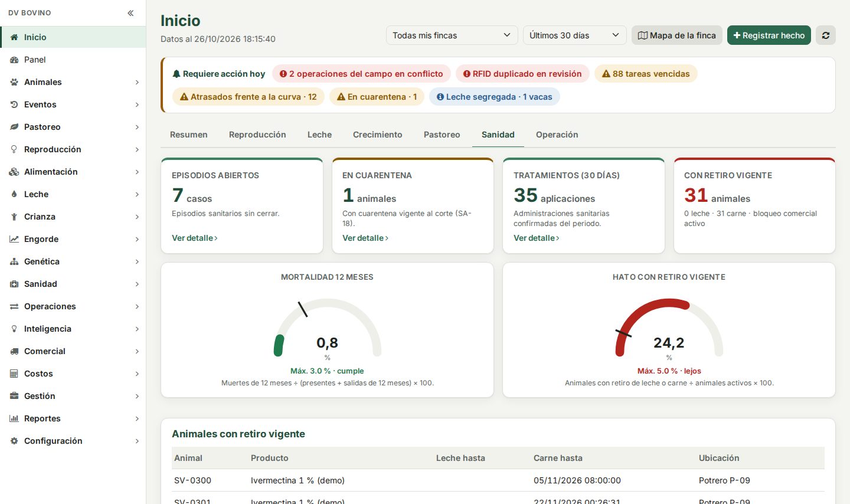The width and height of the screenshot is (850, 504).
Task: Switch to the Resumen tab
Action: [189, 135]
